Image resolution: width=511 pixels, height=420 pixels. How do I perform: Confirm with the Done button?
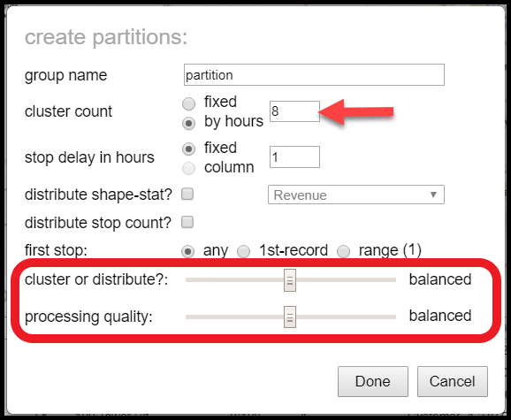click(x=373, y=382)
